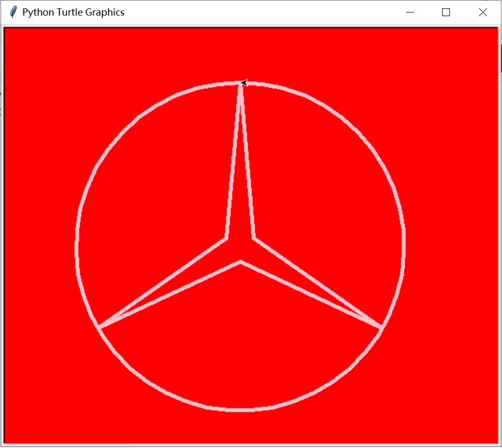Click the Python Turtle Graphics title text
The image size is (502, 448).
click(x=73, y=12)
